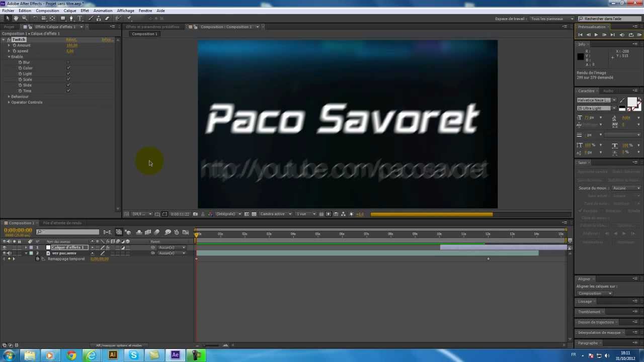Click the white fill color swatch
This screenshot has width=644, height=362.
coord(631,102)
